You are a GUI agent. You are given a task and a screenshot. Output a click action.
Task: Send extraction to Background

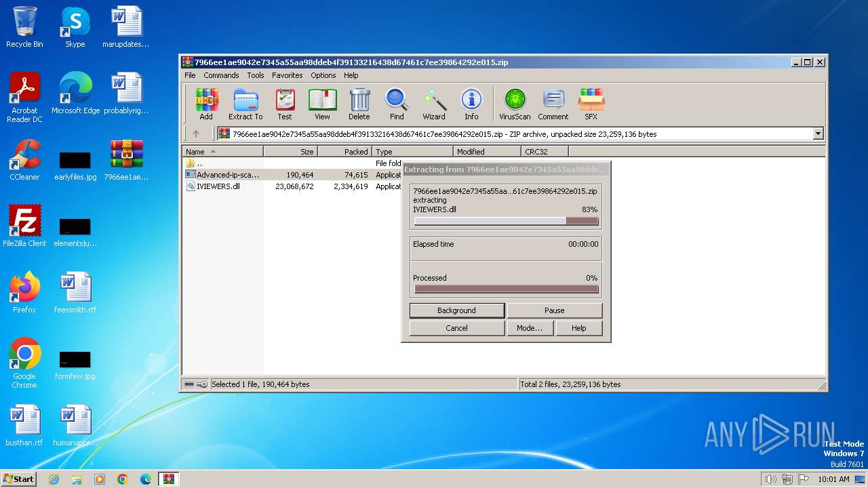(457, 310)
